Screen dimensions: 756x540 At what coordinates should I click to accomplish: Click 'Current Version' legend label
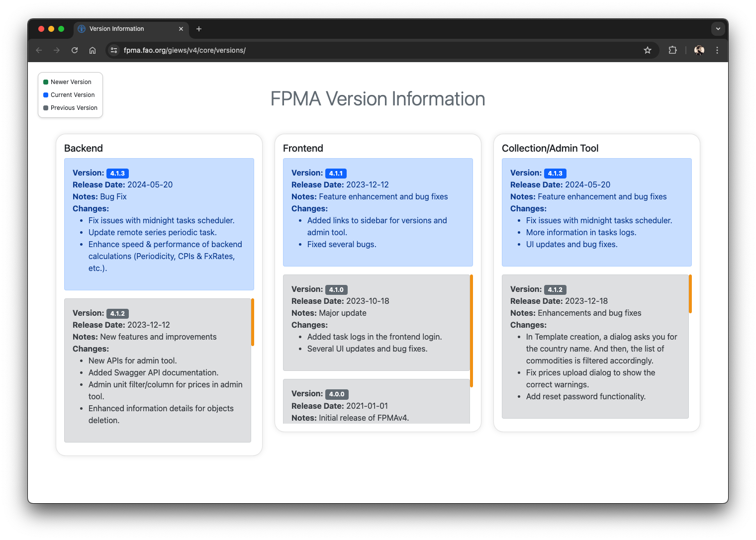[x=73, y=95]
